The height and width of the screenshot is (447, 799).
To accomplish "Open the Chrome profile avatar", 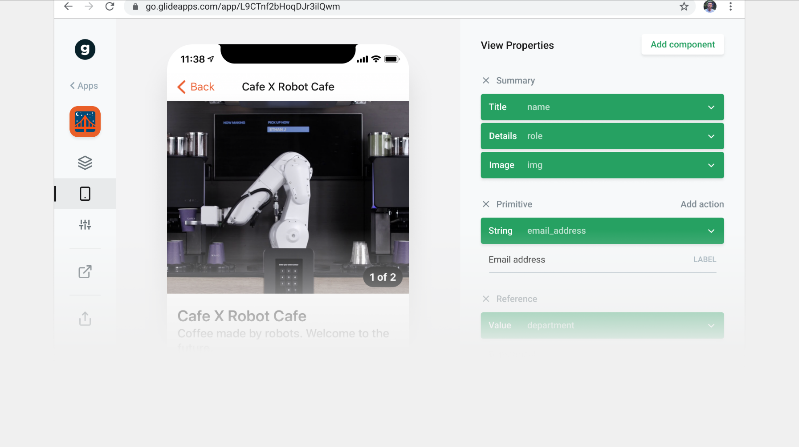I will (710, 7).
